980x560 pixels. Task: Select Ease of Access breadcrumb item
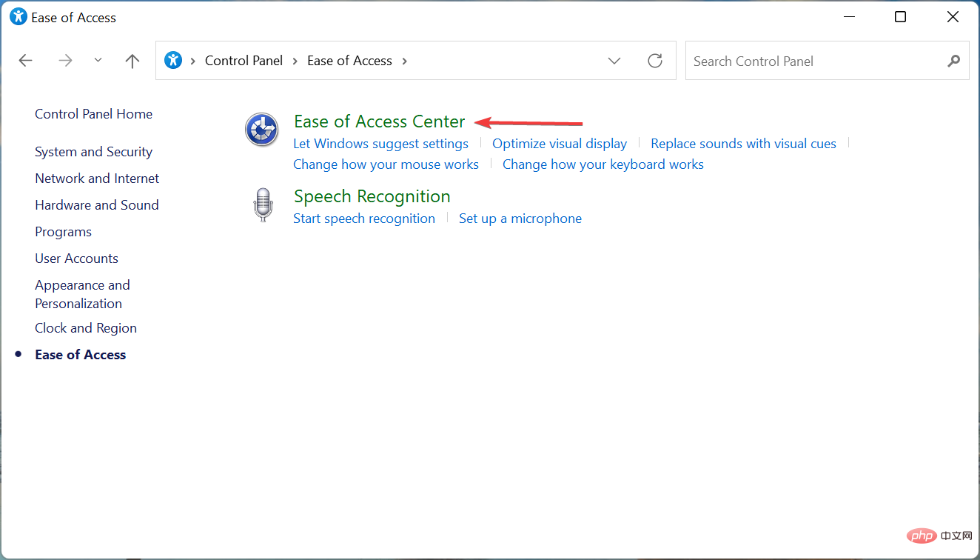tap(349, 61)
